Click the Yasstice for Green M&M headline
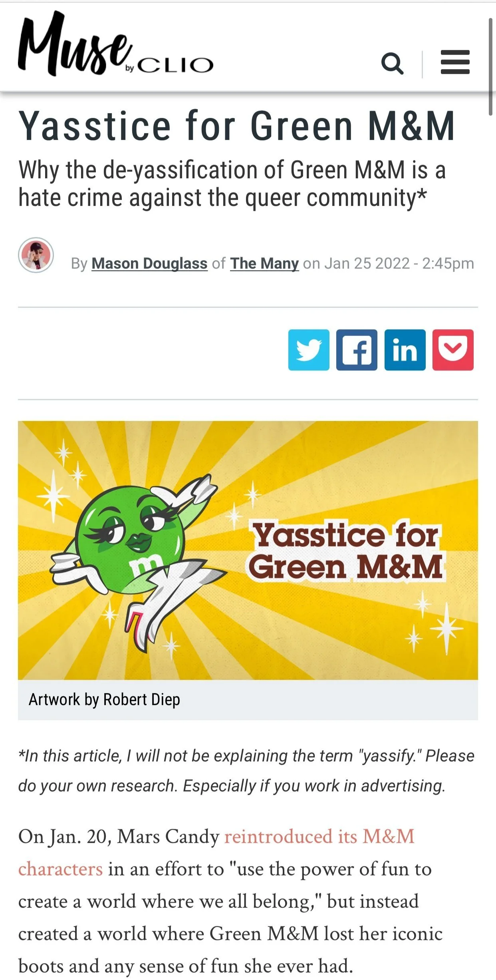Image resolution: width=496 pixels, height=980 pixels. (237, 126)
